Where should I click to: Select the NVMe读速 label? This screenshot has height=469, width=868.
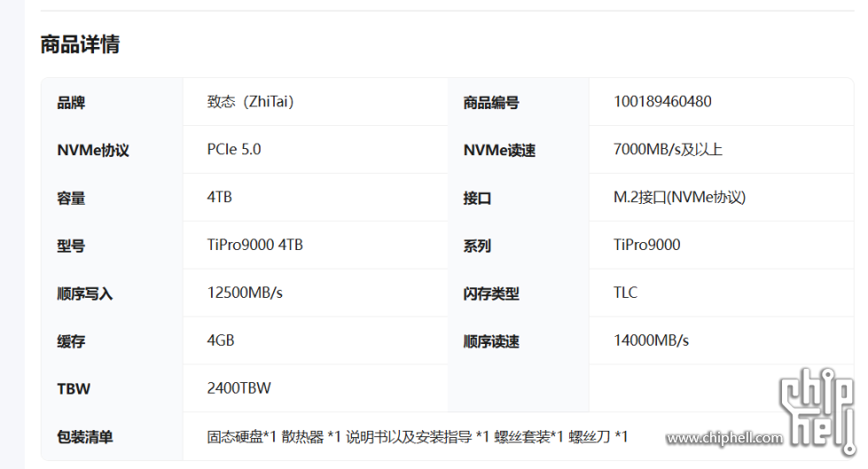pos(499,150)
